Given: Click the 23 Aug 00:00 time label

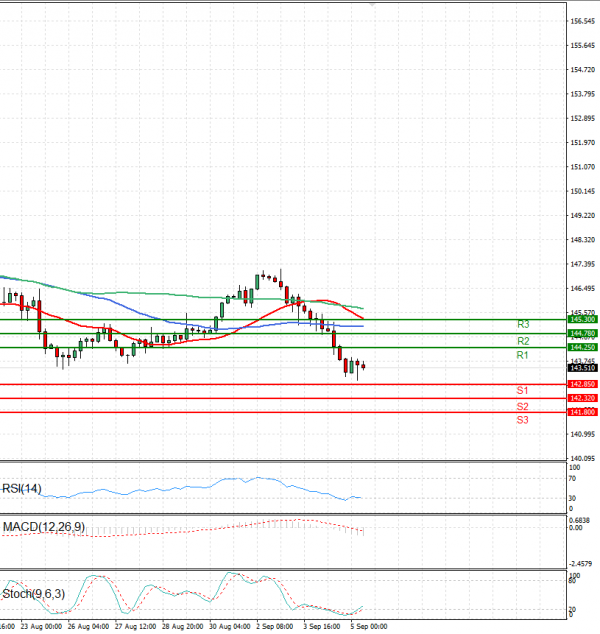Looking at the screenshot, I should tap(41, 626).
